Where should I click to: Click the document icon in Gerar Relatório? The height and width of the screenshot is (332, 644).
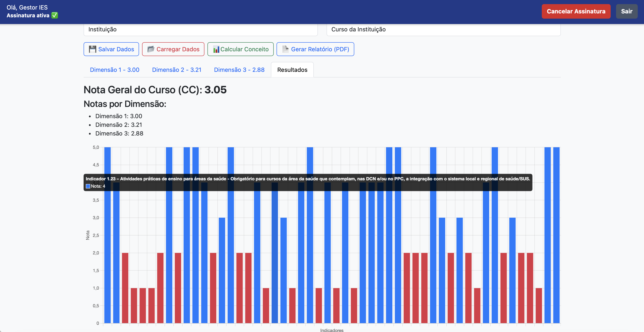(x=285, y=49)
